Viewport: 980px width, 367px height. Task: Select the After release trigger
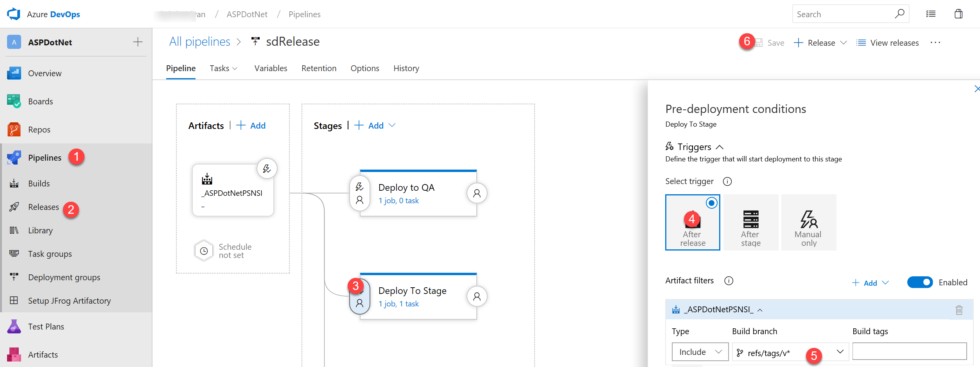[692, 222]
